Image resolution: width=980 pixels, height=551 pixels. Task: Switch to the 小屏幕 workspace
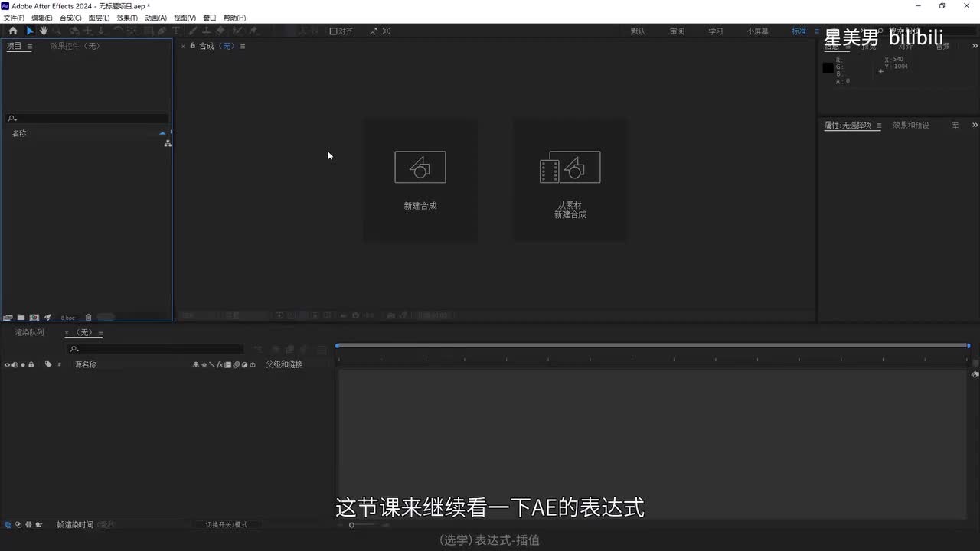758,31
